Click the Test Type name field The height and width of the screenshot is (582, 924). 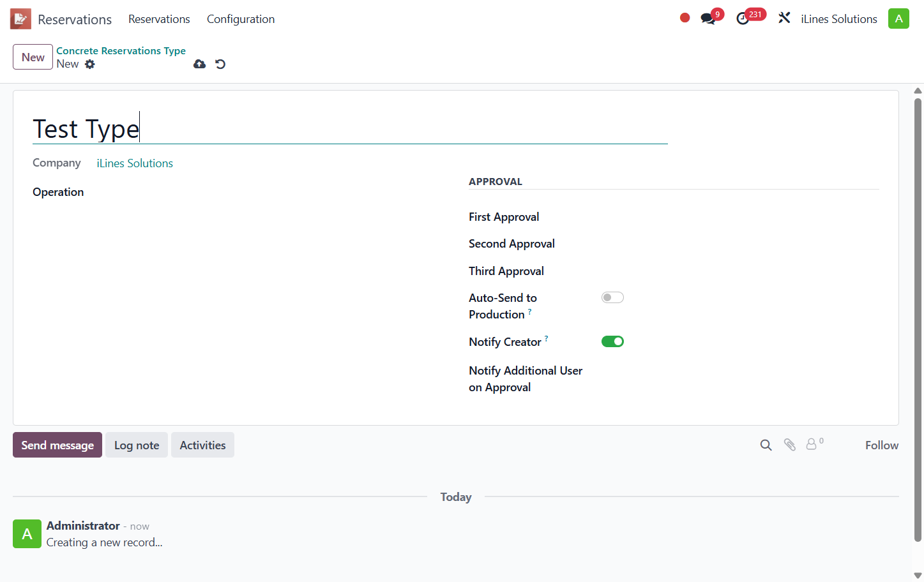coord(350,129)
